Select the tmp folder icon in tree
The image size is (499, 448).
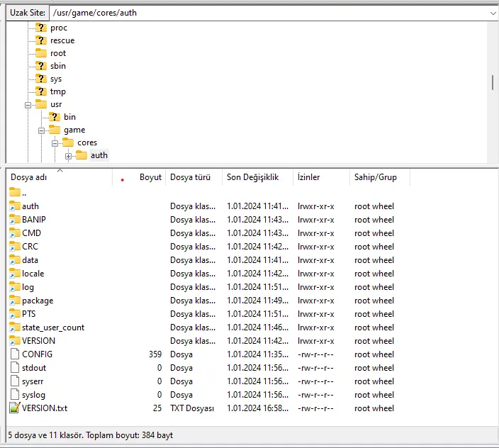point(41,91)
